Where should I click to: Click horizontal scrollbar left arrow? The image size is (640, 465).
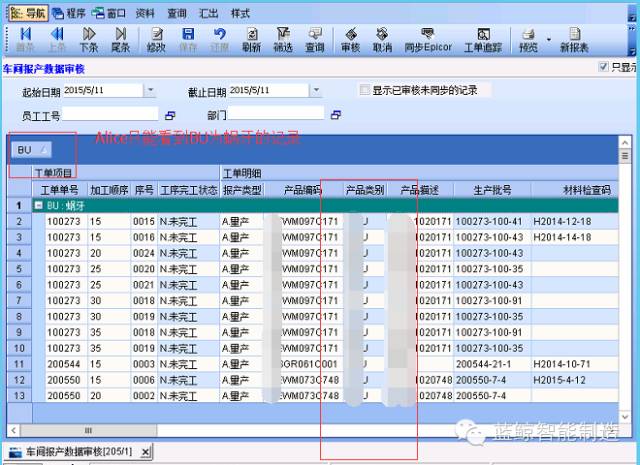pos(13,430)
